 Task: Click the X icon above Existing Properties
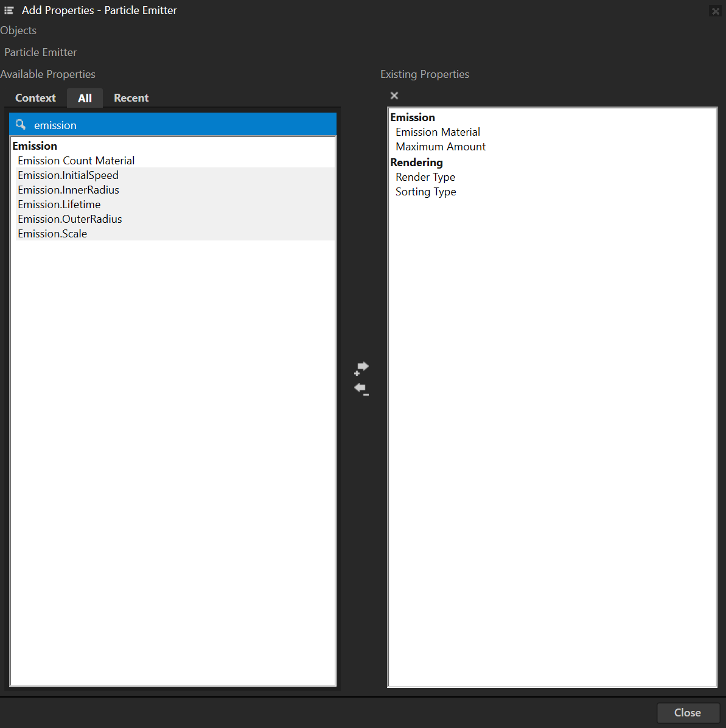tap(394, 96)
